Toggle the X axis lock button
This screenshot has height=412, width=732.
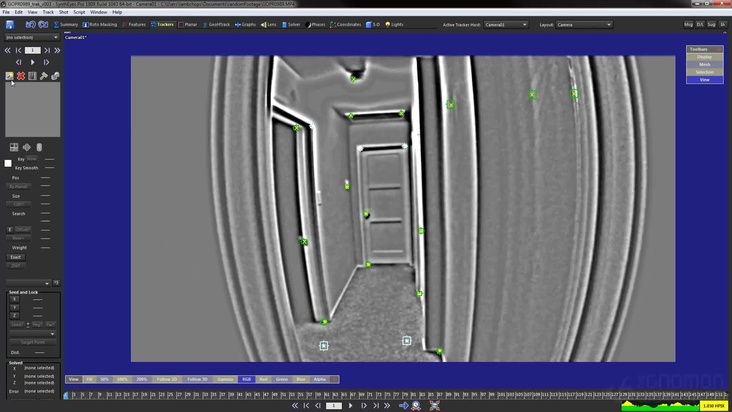coord(15,299)
